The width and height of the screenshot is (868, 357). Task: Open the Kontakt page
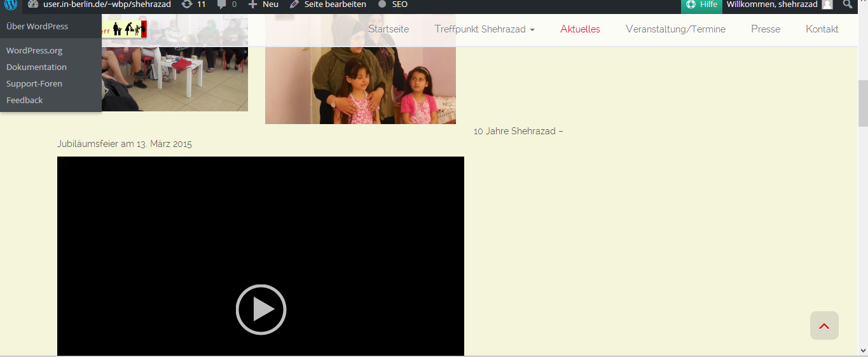pos(822,29)
